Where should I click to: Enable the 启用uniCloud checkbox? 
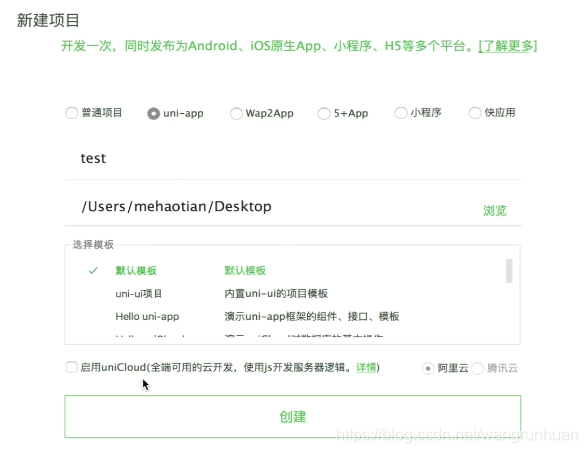tap(72, 367)
